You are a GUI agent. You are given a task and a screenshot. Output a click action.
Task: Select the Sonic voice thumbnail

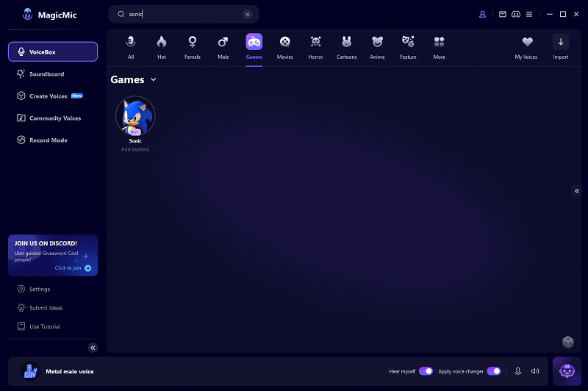point(135,115)
